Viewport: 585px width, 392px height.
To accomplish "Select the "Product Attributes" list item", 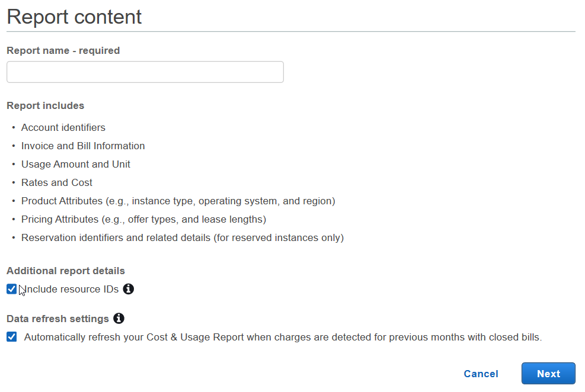I will pyautogui.click(x=178, y=201).
